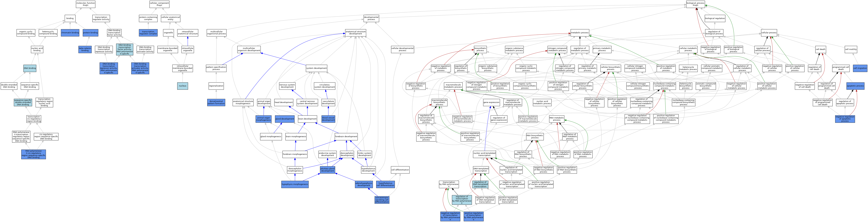This screenshot has width=868, height=222.
Task: Select the multicellular organism development node
Action: pos(249,49)
